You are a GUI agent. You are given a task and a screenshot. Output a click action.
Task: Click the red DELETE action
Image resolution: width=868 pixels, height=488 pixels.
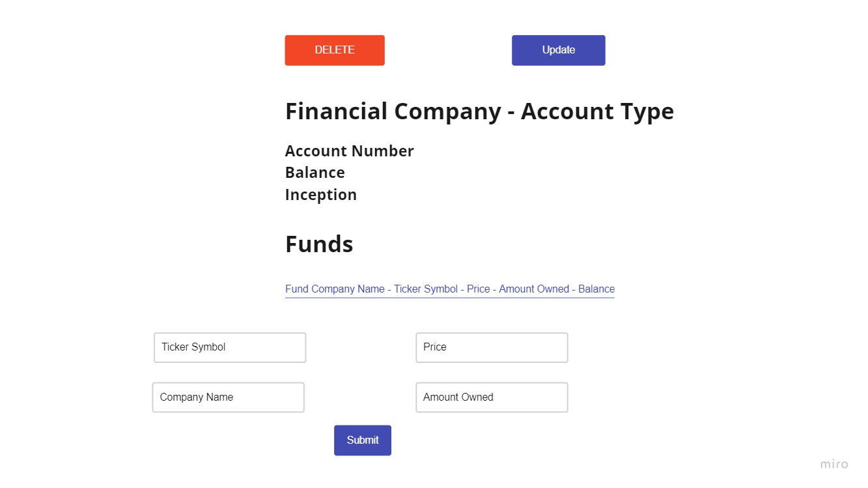click(334, 50)
